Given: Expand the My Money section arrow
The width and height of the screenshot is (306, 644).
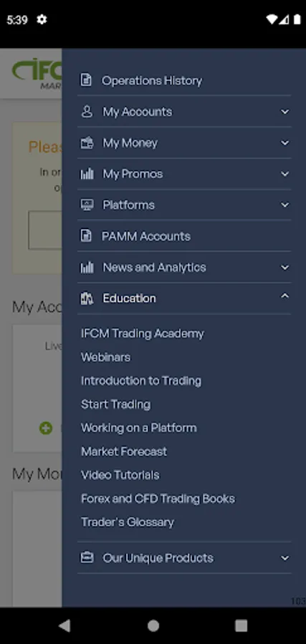Looking at the screenshot, I should [x=285, y=142].
